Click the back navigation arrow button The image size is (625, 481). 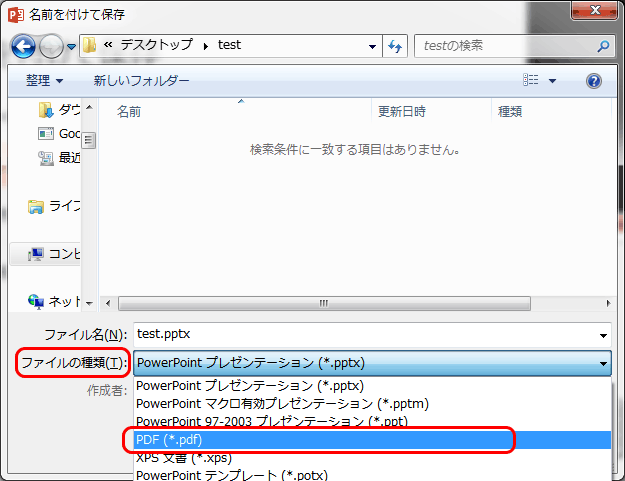[x=23, y=46]
